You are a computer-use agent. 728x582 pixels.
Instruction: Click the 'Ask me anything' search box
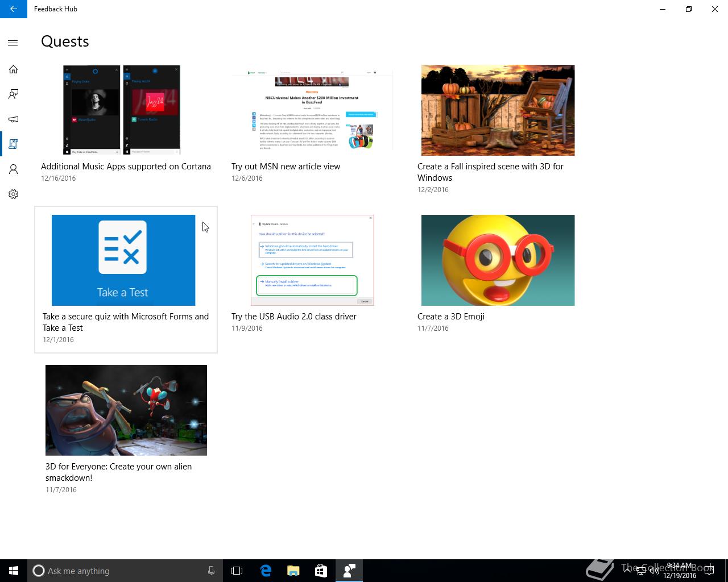(x=124, y=571)
